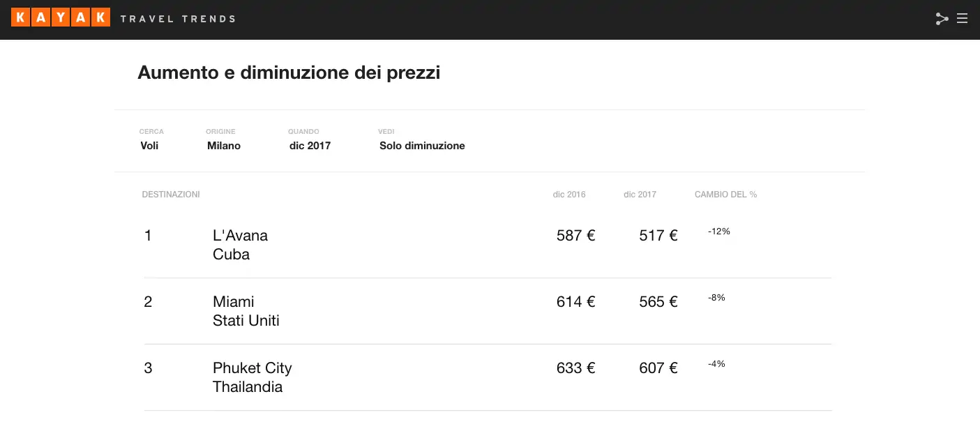Change origin from Milano
This screenshot has width=980, height=431.
(x=224, y=146)
